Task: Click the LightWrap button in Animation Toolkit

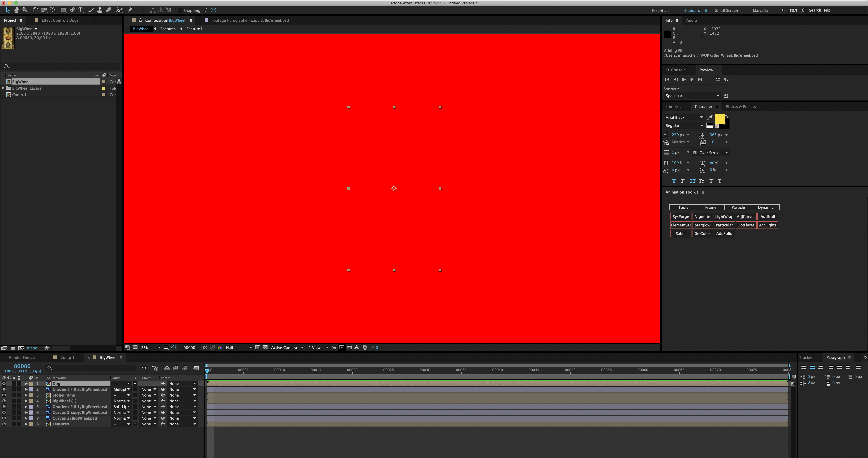Action: tap(724, 216)
